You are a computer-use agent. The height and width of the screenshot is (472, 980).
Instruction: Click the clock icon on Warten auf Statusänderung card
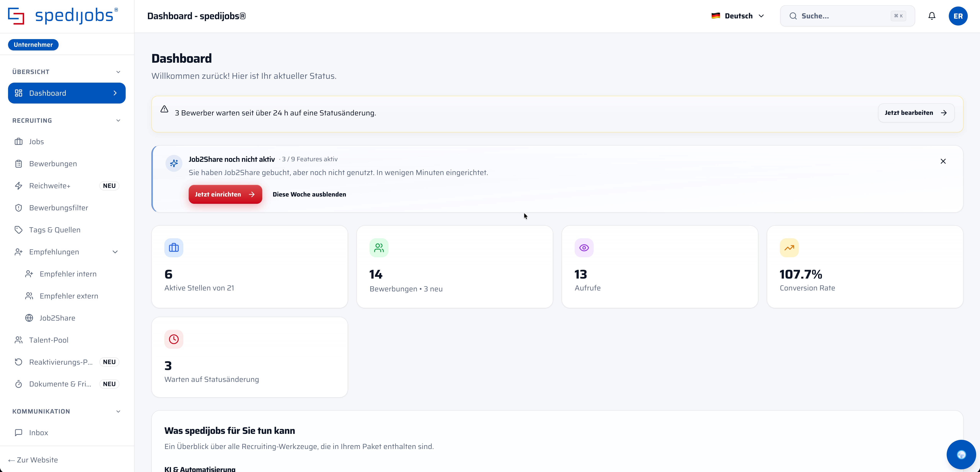pyautogui.click(x=174, y=339)
